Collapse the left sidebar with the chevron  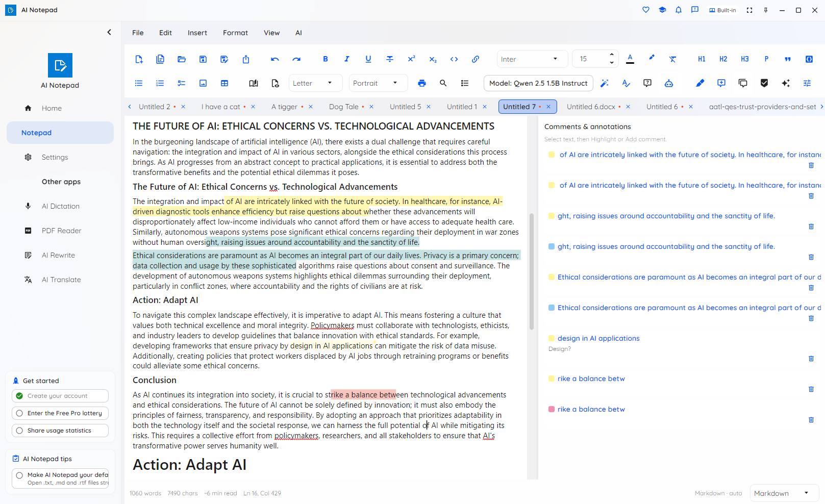pyautogui.click(x=109, y=32)
